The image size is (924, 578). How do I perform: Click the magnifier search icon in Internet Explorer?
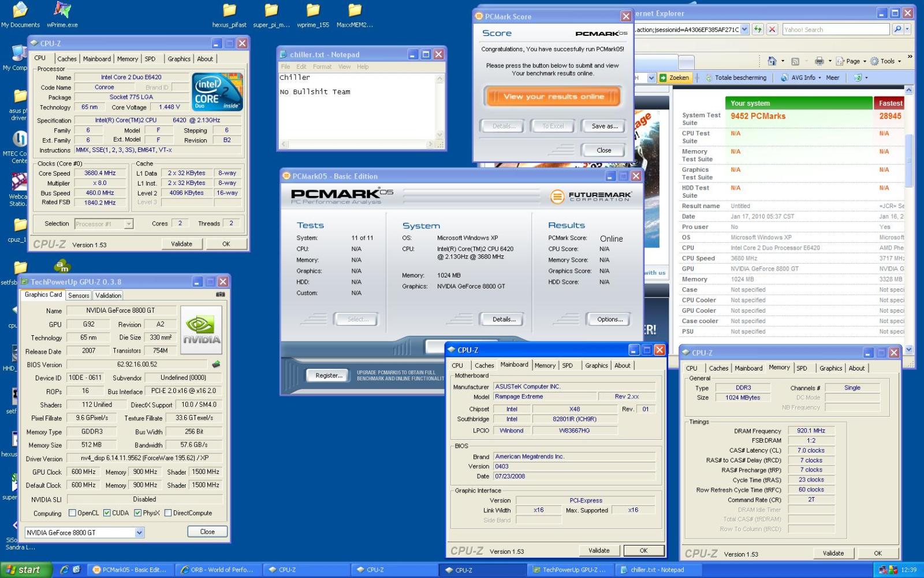897,29
